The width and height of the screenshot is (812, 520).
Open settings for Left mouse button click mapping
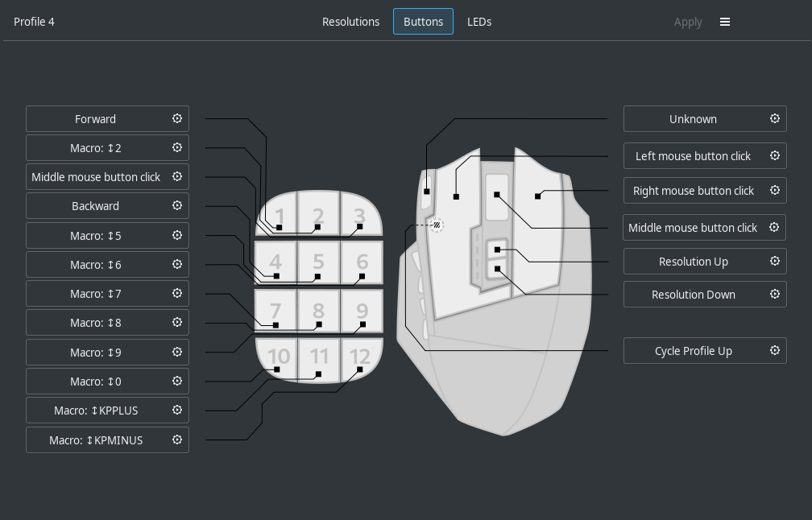pyautogui.click(x=775, y=155)
